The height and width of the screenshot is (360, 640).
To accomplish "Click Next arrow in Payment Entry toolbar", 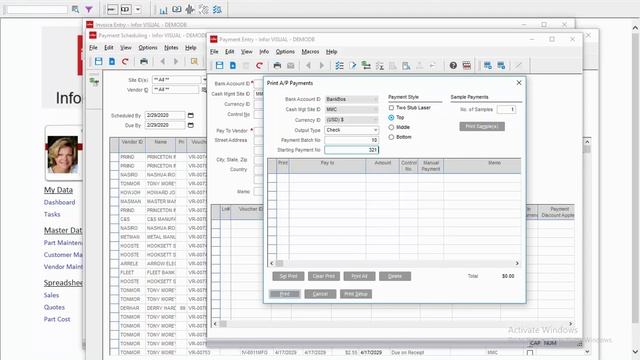I will click(x=322, y=65).
